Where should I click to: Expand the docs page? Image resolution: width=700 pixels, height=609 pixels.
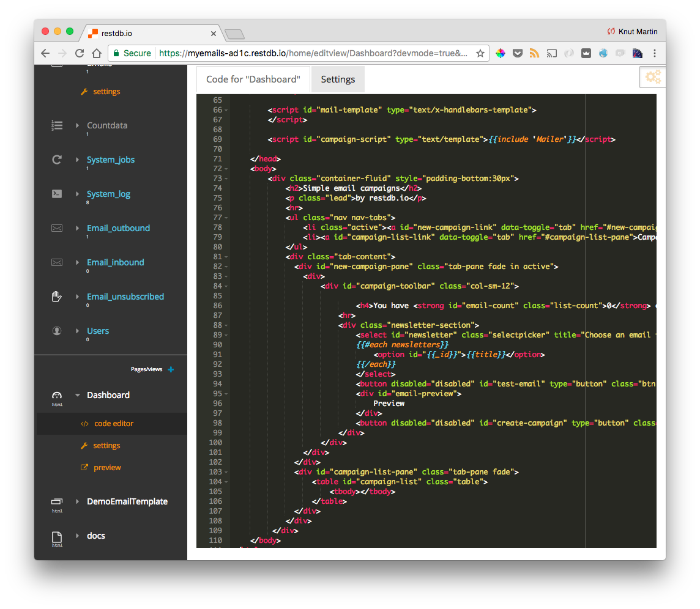pos(77,536)
